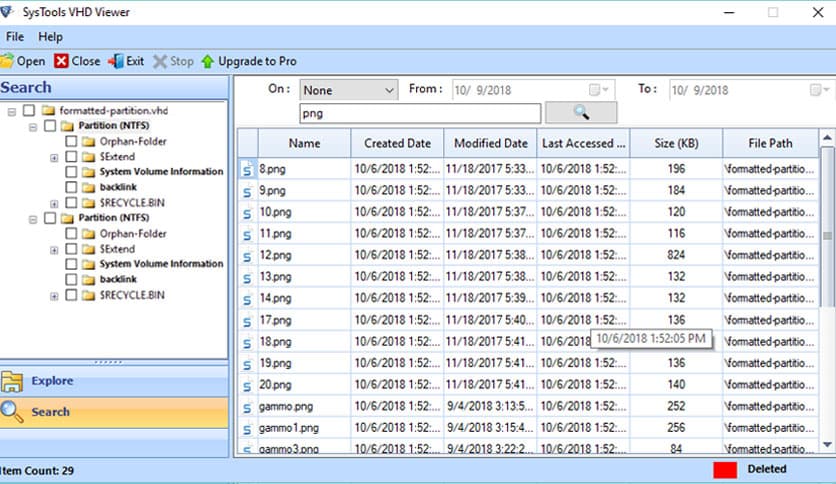The width and height of the screenshot is (836, 484).
Task: Check the first $Extend checkbox
Action: (71, 157)
